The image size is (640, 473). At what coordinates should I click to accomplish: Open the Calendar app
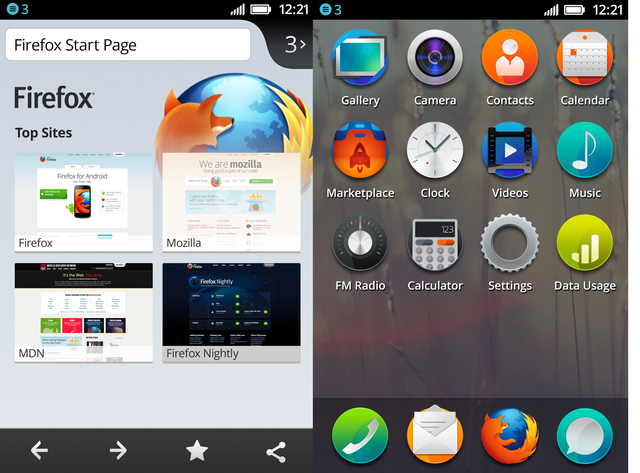click(584, 58)
